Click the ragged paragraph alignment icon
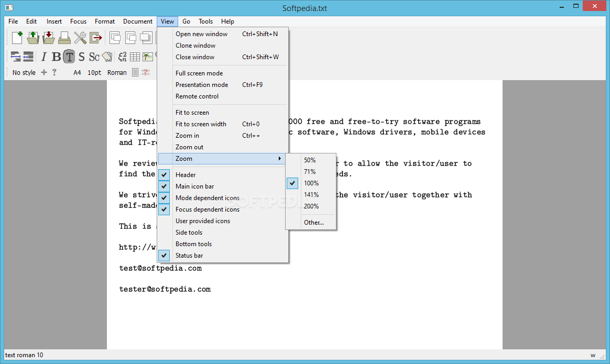 point(16,57)
